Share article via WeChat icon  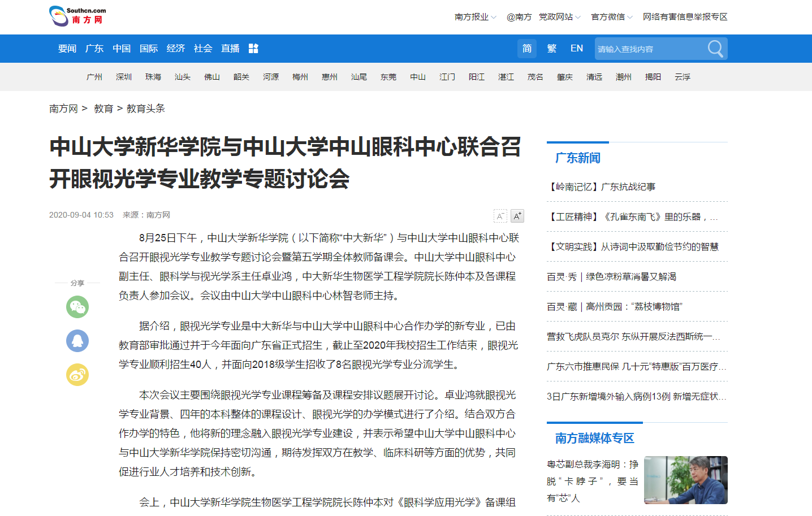(77, 307)
